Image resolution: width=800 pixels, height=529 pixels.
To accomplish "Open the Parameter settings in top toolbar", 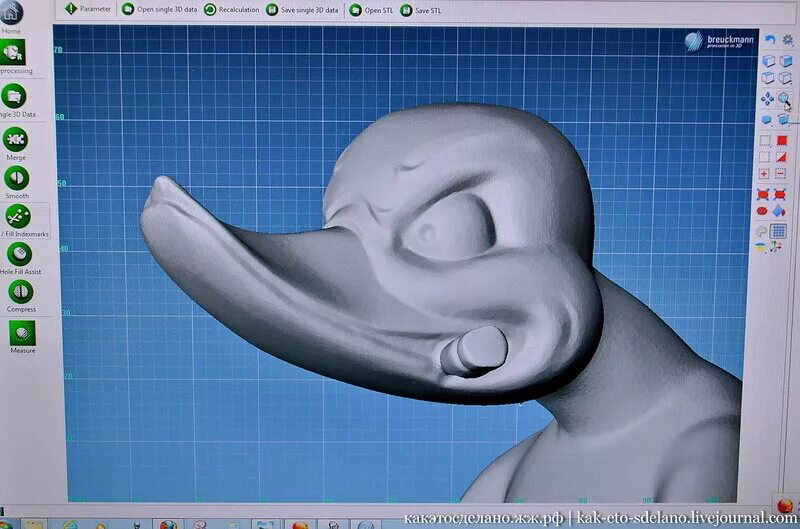I will click(x=88, y=9).
